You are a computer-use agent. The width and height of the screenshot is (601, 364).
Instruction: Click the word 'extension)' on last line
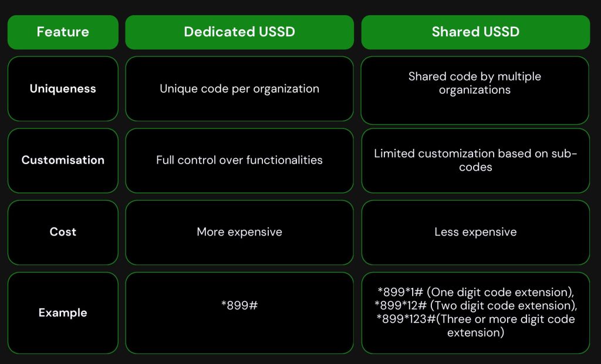[x=475, y=332]
